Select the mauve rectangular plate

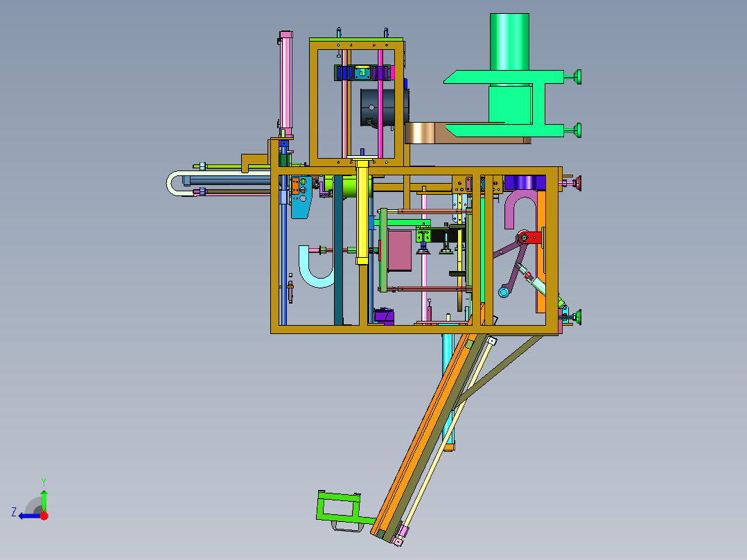[x=400, y=251]
